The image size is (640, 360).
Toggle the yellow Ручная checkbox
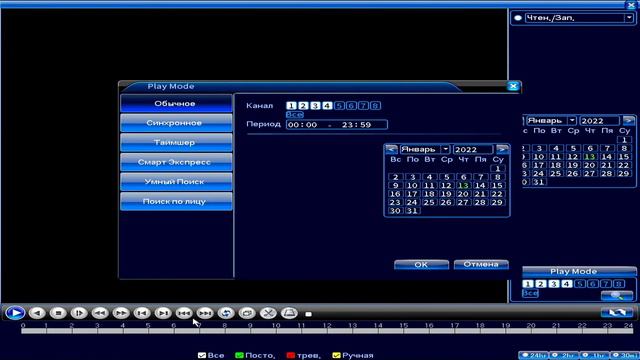pos(336,356)
